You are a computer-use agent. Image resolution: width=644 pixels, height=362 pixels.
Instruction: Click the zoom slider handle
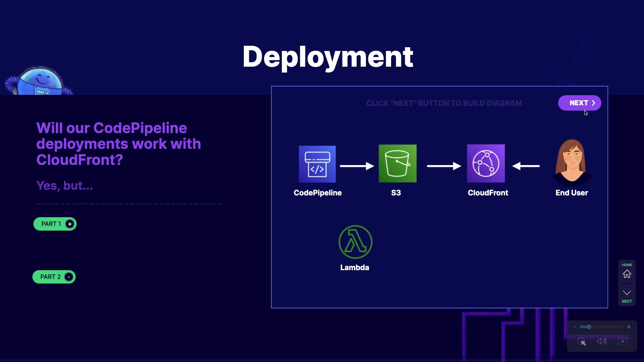pos(589,327)
